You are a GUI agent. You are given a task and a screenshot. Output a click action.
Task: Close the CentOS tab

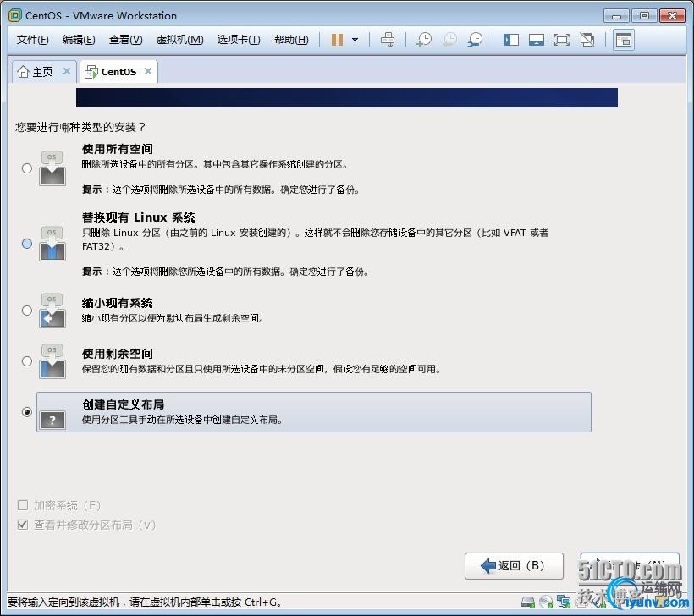tap(148, 71)
